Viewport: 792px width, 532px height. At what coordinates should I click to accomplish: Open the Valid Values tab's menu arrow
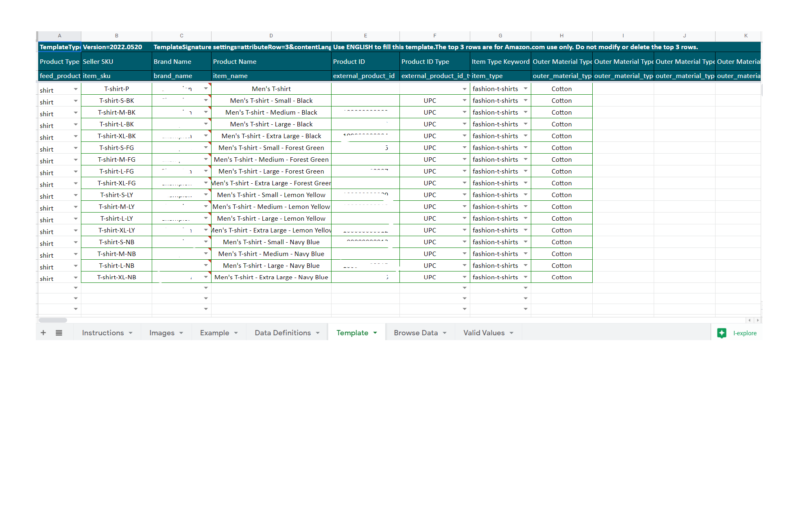point(511,333)
